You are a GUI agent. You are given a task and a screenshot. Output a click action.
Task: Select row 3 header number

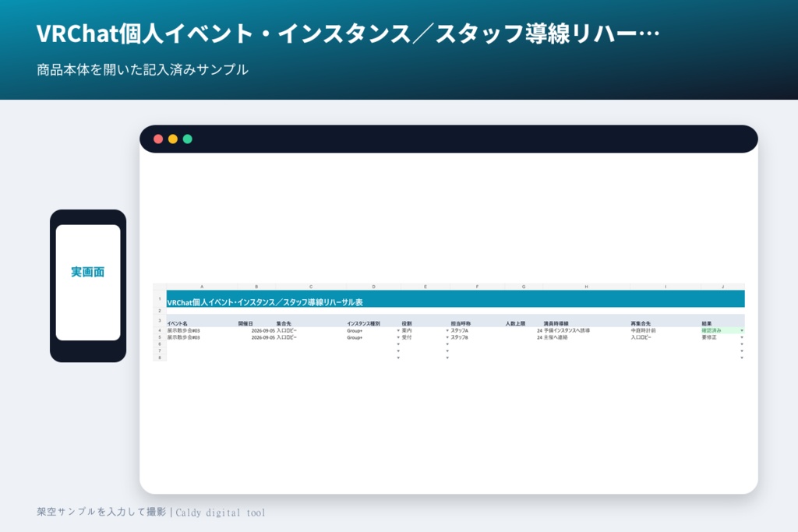click(x=160, y=321)
